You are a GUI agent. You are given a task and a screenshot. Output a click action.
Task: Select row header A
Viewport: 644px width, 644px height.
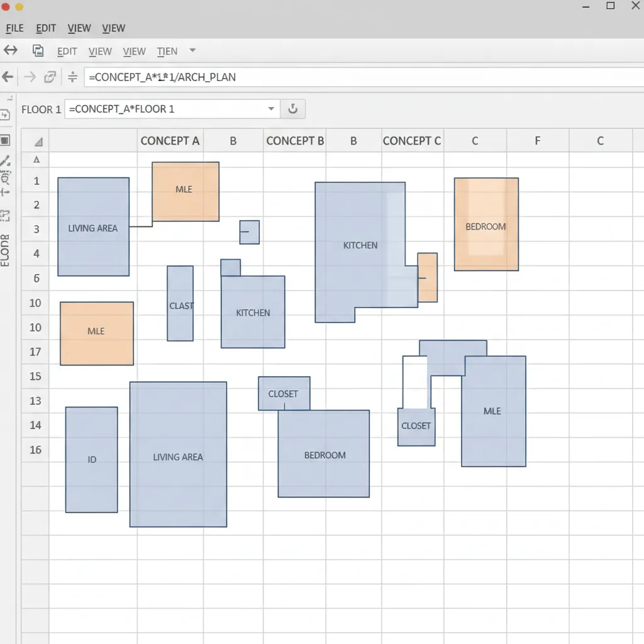[36, 160]
